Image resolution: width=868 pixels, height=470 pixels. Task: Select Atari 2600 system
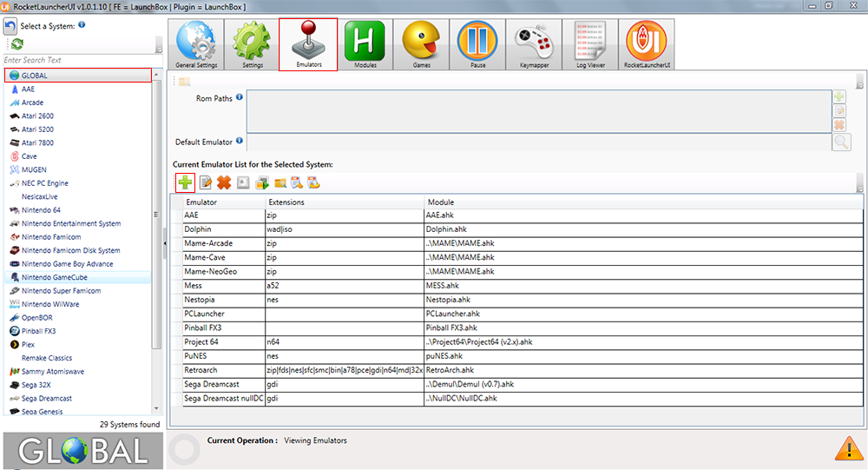coord(77,116)
